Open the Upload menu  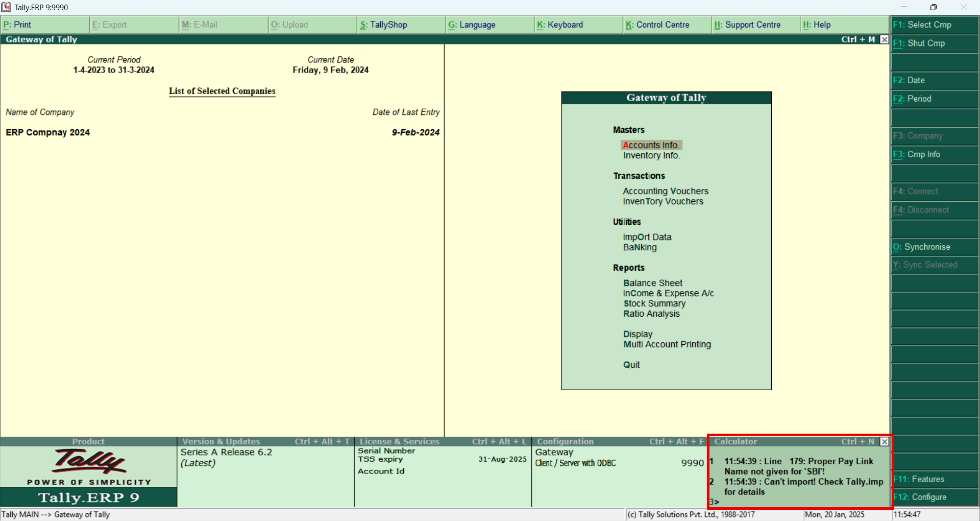click(312, 25)
